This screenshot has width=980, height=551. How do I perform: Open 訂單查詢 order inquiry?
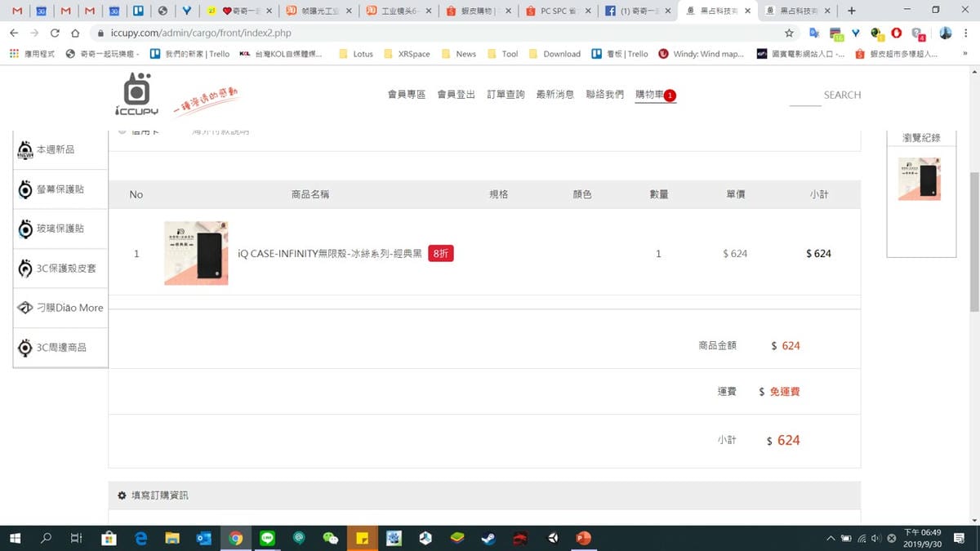click(506, 95)
